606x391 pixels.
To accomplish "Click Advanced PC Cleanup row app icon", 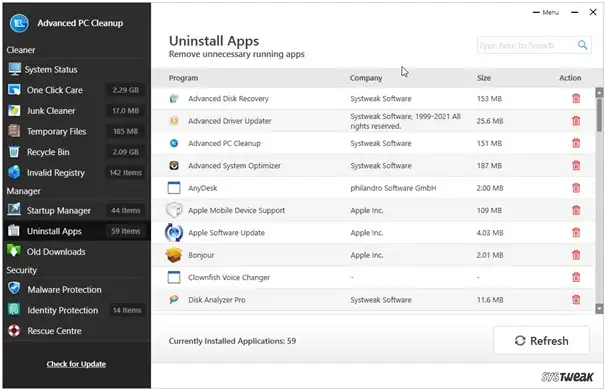I will [174, 143].
